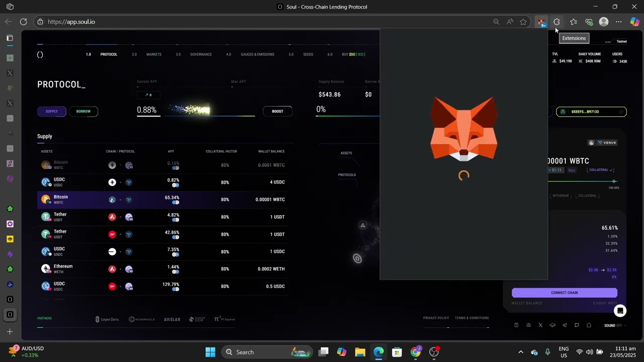Adjust the 100% amount slider handle
This screenshot has height=362, width=644.
coord(614,181)
